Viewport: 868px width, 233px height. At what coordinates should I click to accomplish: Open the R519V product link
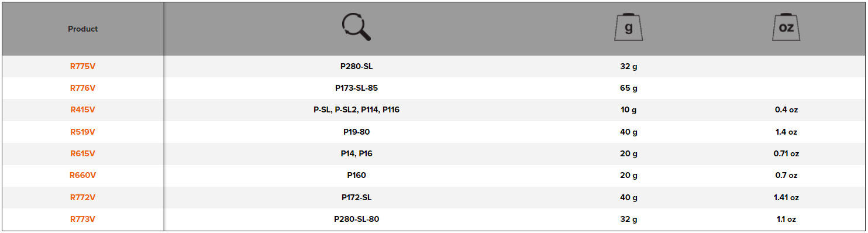pos(82,132)
